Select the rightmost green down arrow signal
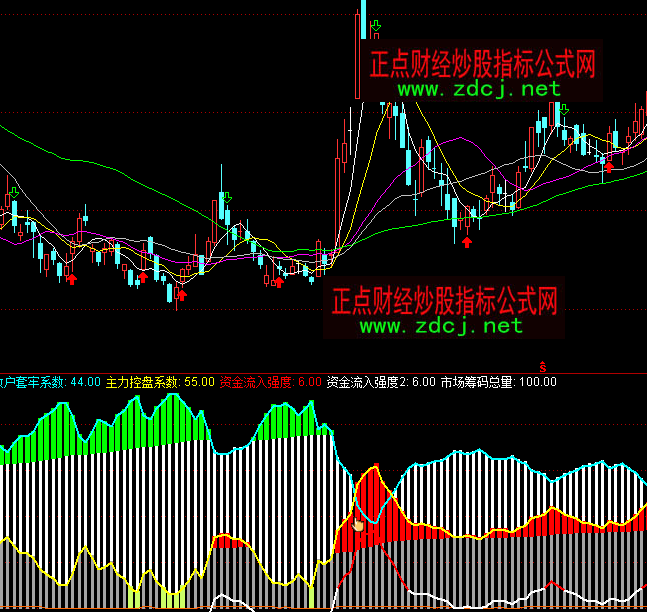Image resolution: width=647 pixels, height=612 pixels. click(565, 110)
